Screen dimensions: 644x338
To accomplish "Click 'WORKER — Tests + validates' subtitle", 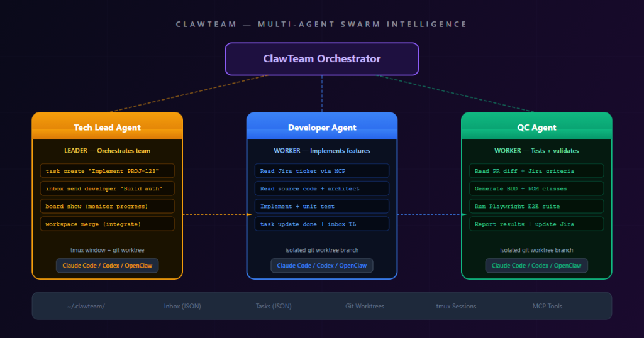I will pyautogui.click(x=536, y=151).
